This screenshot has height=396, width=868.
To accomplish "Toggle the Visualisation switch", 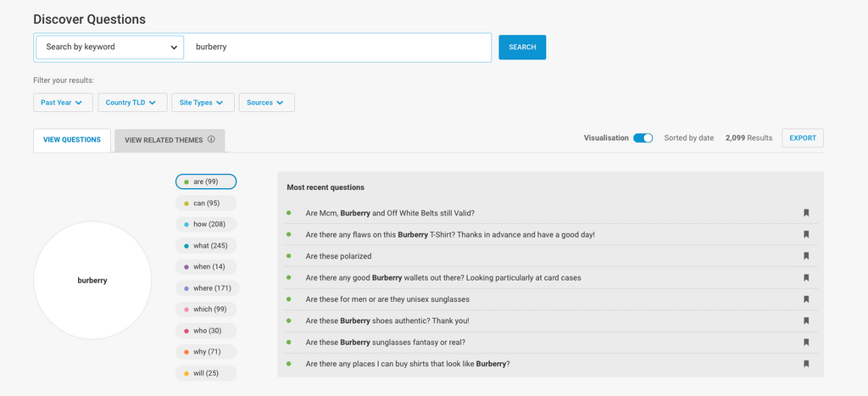I will tap(643, 138).
